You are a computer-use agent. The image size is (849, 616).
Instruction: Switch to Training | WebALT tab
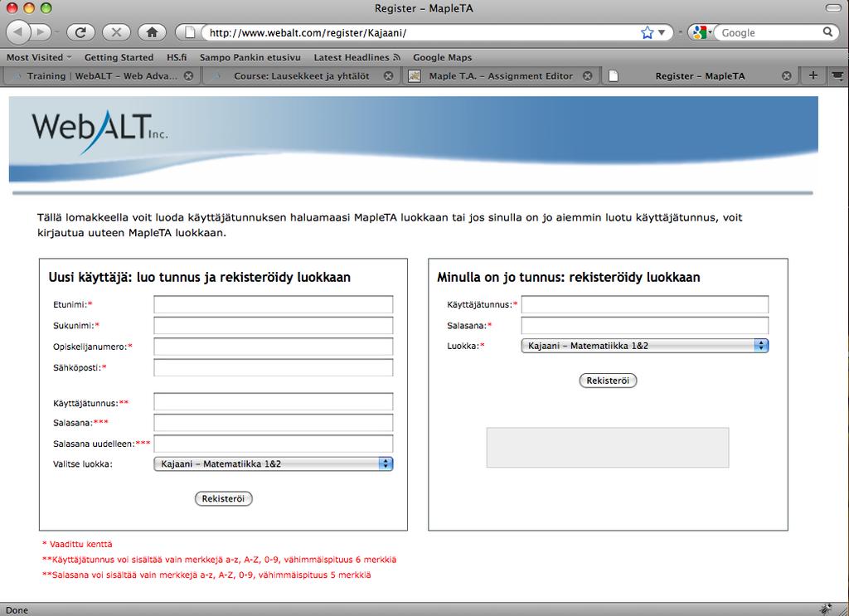tap(102, 76)
